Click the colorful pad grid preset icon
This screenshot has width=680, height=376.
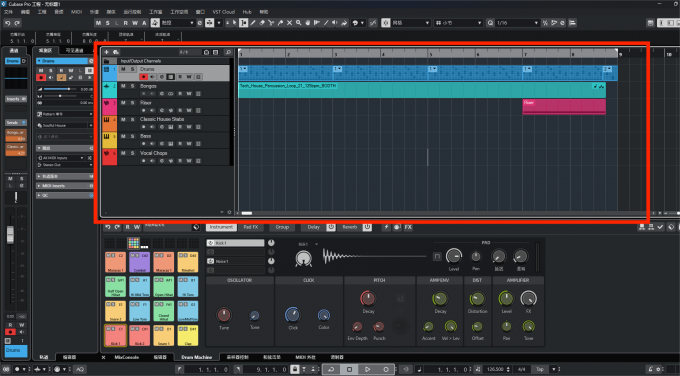click(x=134, y=243)
